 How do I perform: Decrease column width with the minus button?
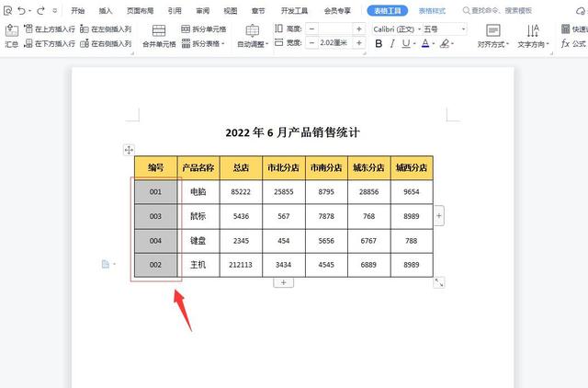click(x=311, y=43)
